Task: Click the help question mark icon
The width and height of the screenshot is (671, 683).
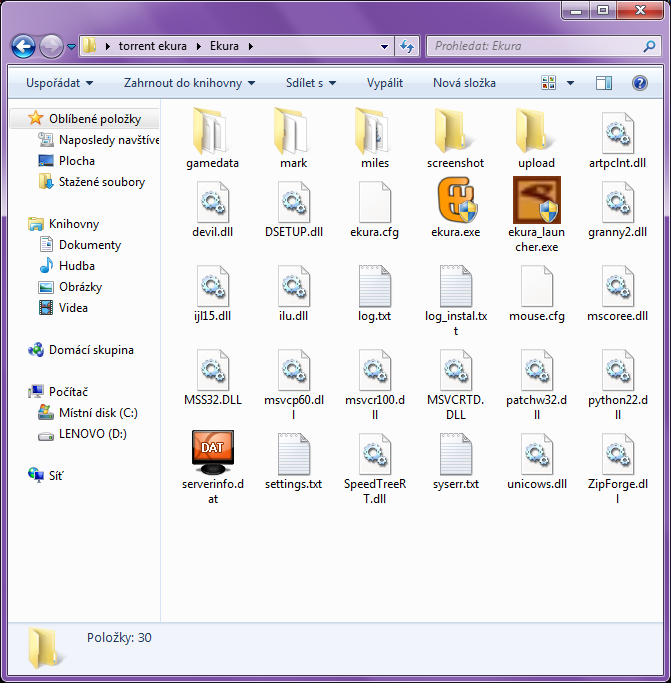Action: 640,83
